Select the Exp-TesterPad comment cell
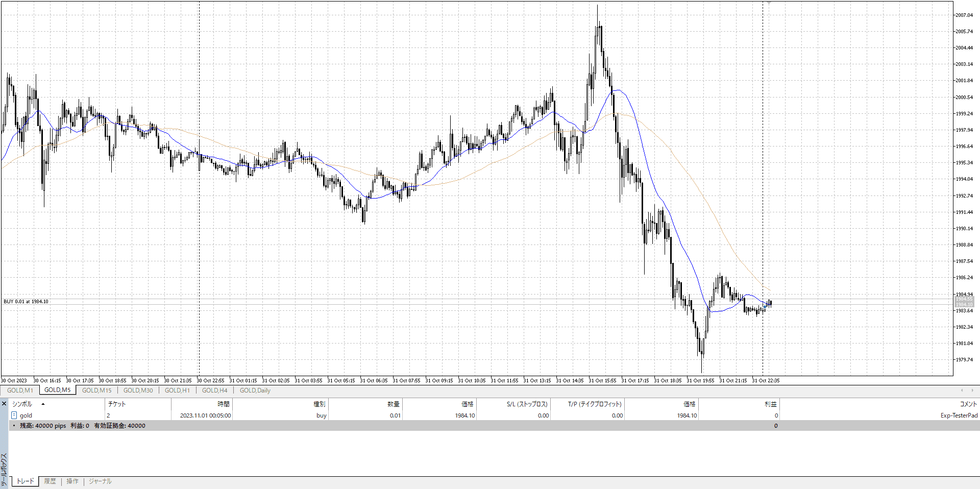The height and width of the screenshot is (489, 980). coord(959,415)
